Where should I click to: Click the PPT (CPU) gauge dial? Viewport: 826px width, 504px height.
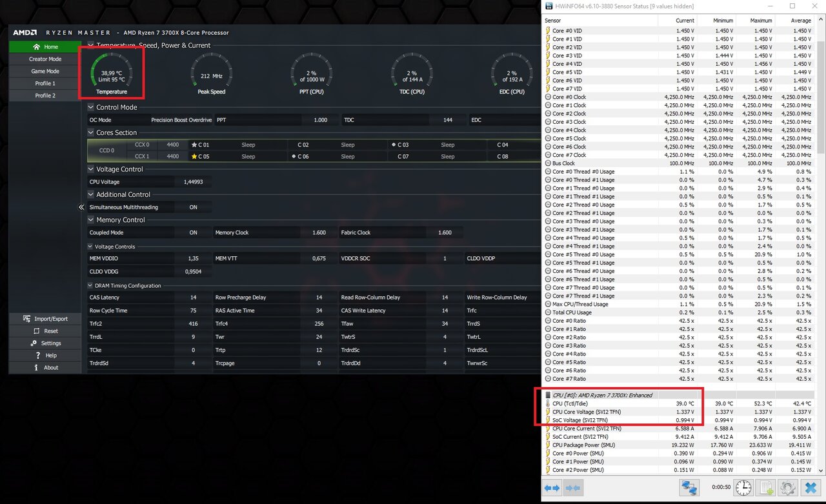(312, 74)
